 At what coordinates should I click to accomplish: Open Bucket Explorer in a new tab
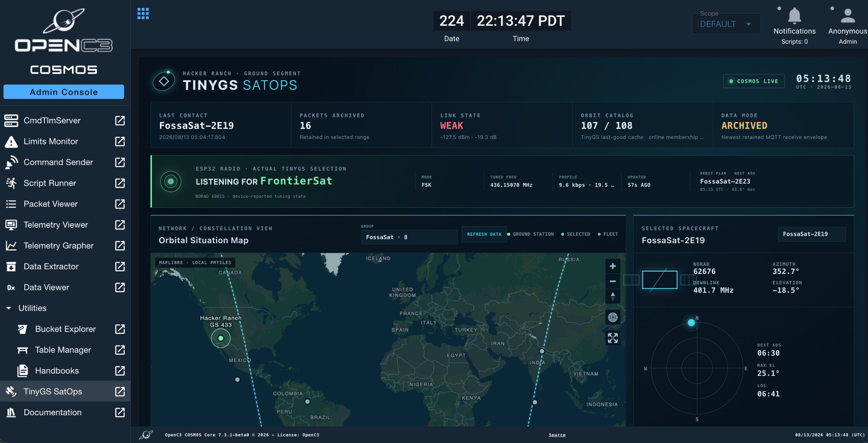coord(120,329)
